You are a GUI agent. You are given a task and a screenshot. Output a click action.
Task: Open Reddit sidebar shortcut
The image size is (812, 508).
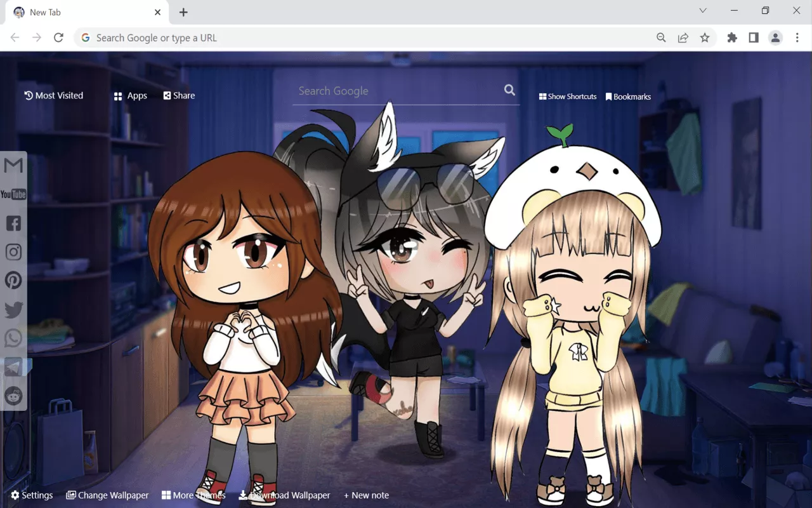pyautogui.click(x=13, y=396)
